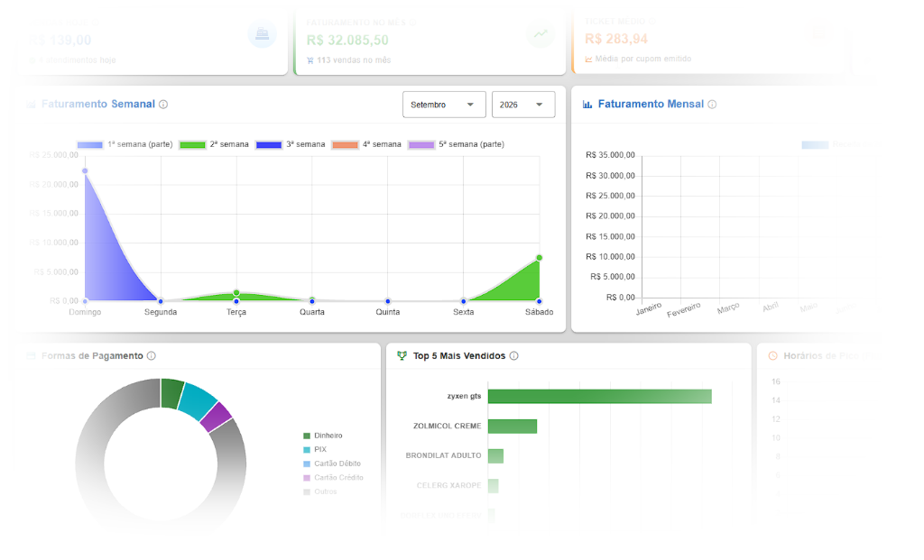924x560 pixels.
Task: Click the bar chart icon before Faturamento Mensal
Action: pos(587,105)
